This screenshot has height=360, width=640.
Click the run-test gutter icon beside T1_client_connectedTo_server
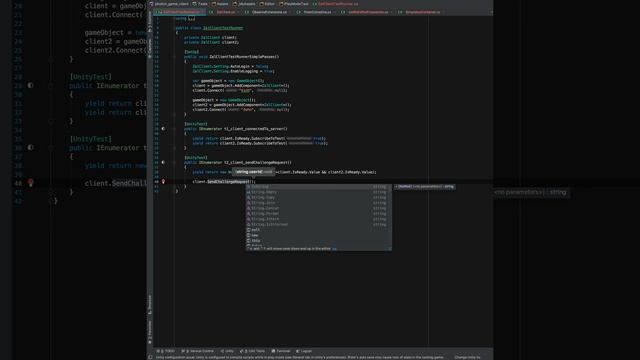pyautogui.click(x=163, y=129)
